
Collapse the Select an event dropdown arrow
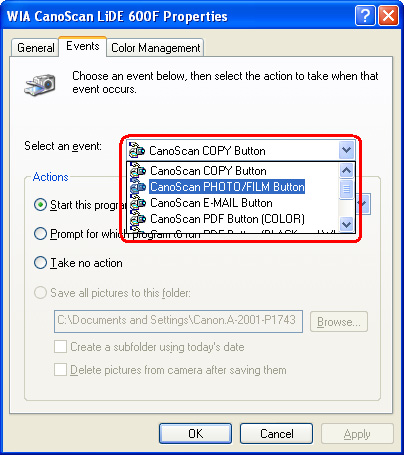point(346,150)
